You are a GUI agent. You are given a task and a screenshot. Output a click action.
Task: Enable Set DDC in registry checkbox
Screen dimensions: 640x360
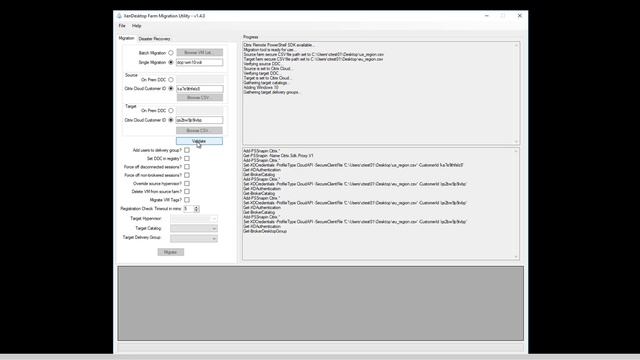tap(187, 158)
